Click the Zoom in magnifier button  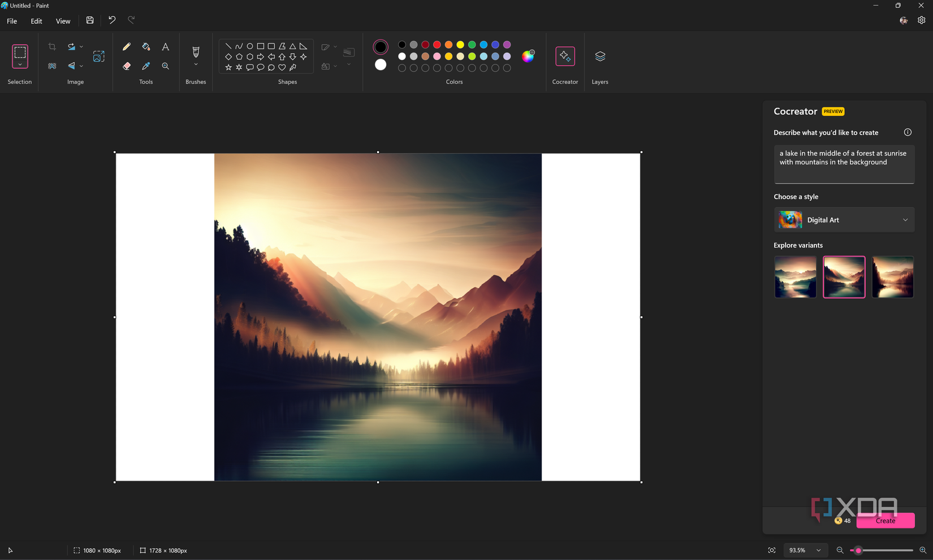coord(923,550)
